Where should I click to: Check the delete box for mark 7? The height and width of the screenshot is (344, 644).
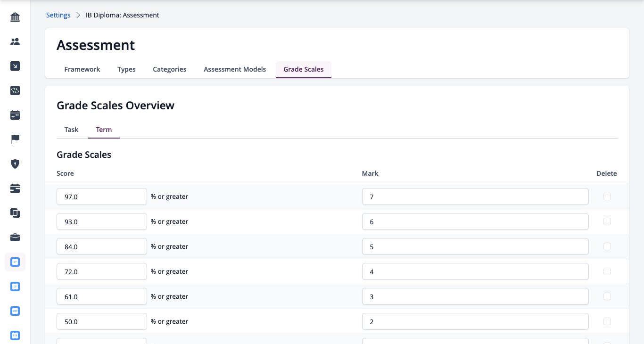[x=607, y=197]
